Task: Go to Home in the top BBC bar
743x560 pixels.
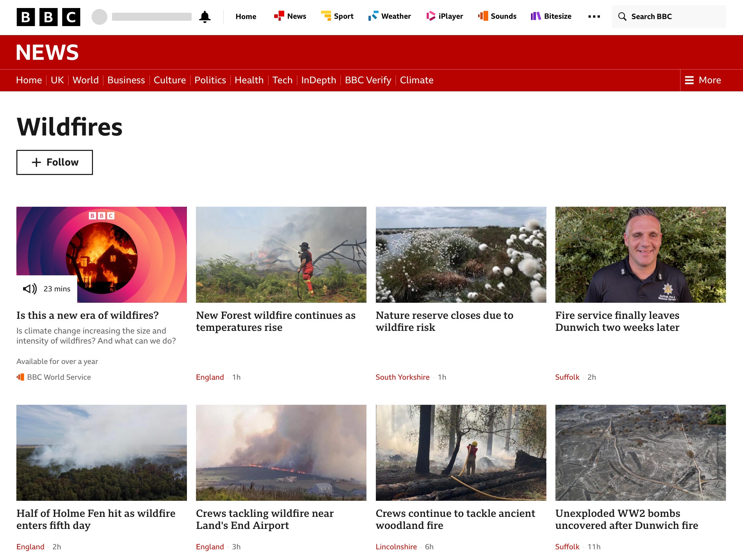Action: pos(245,16)
